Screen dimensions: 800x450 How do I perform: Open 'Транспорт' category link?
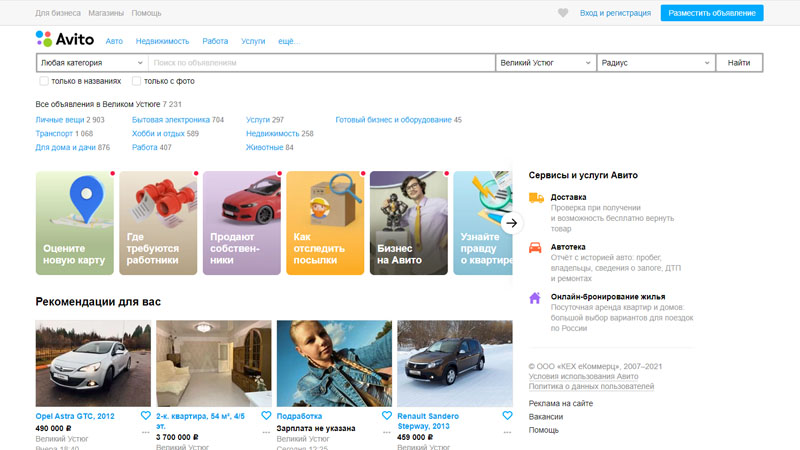tap(54, 134)
